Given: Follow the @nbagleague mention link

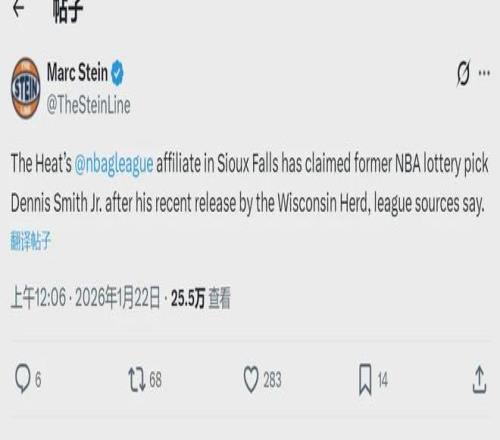Looking at the screenshot, I should [114, 164].
